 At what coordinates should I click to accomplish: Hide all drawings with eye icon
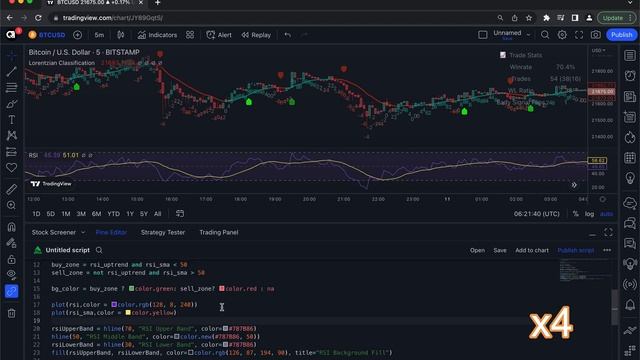11,275
